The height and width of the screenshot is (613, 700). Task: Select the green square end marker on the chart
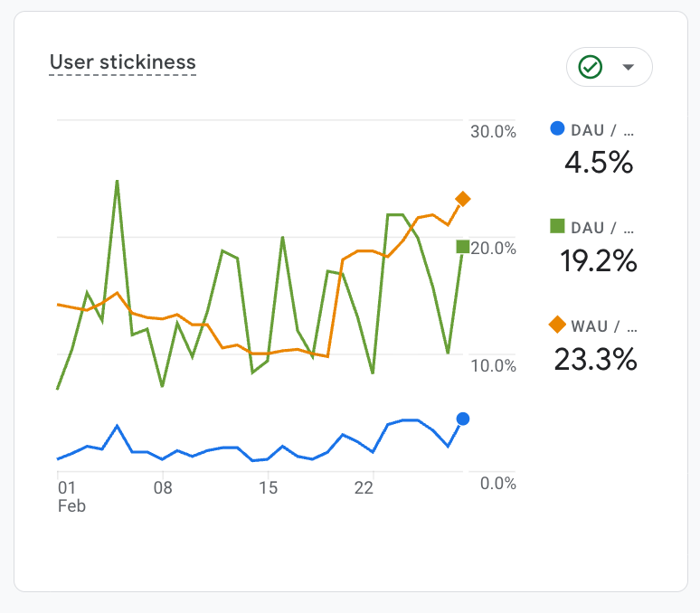[x=463, y=247]
